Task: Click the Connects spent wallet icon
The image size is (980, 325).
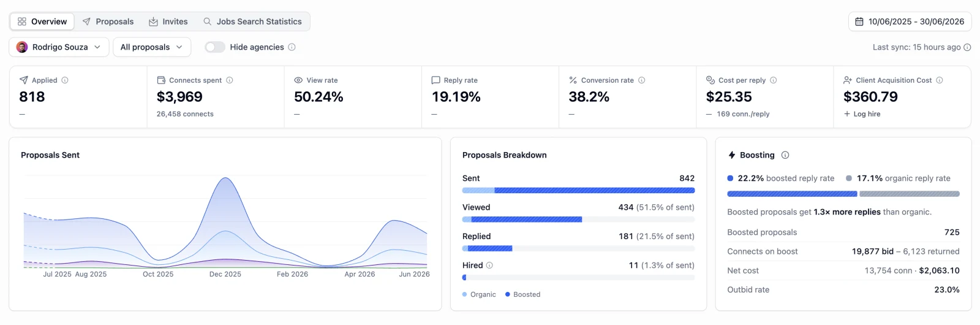Action: [x=161, y=80]
